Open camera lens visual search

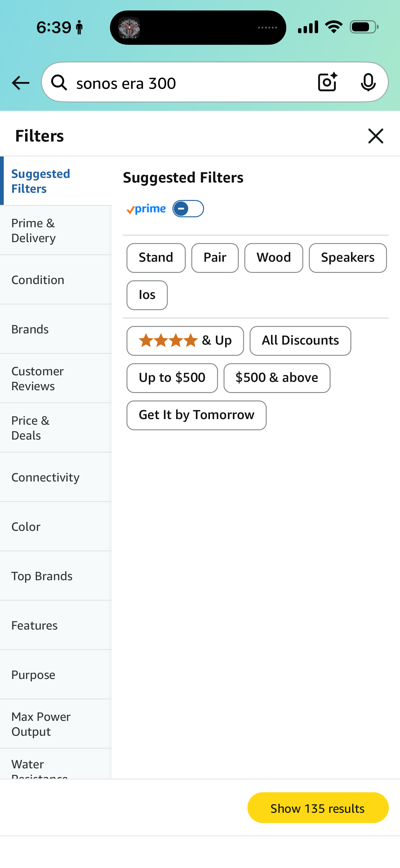[x=327, y=82]
